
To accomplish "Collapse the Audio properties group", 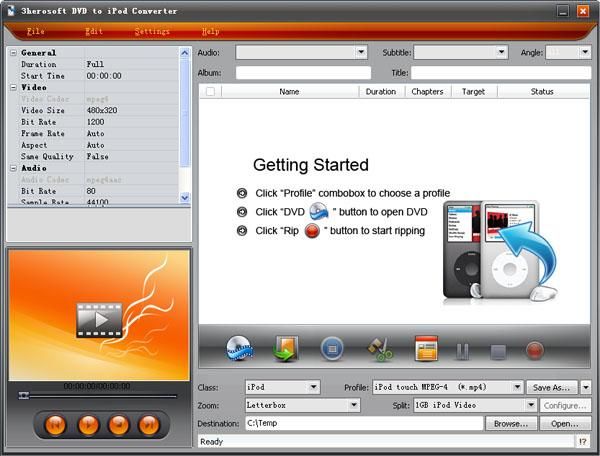I will [13, 168].
